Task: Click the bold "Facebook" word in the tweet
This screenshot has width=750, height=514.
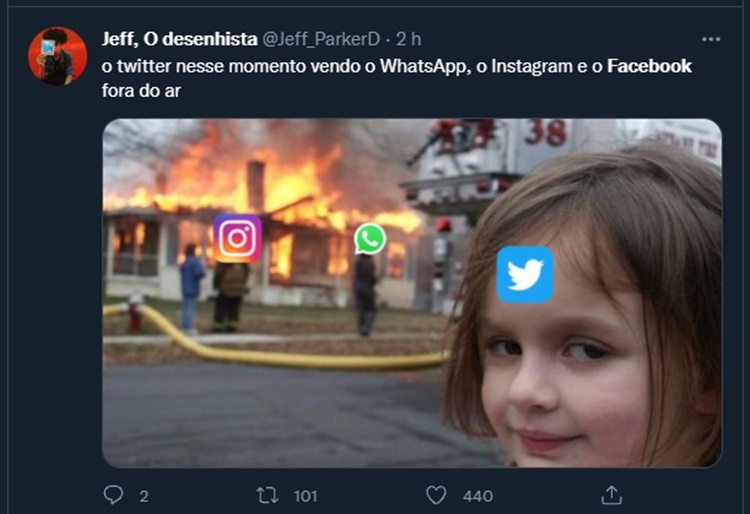Action: [649, 66]
